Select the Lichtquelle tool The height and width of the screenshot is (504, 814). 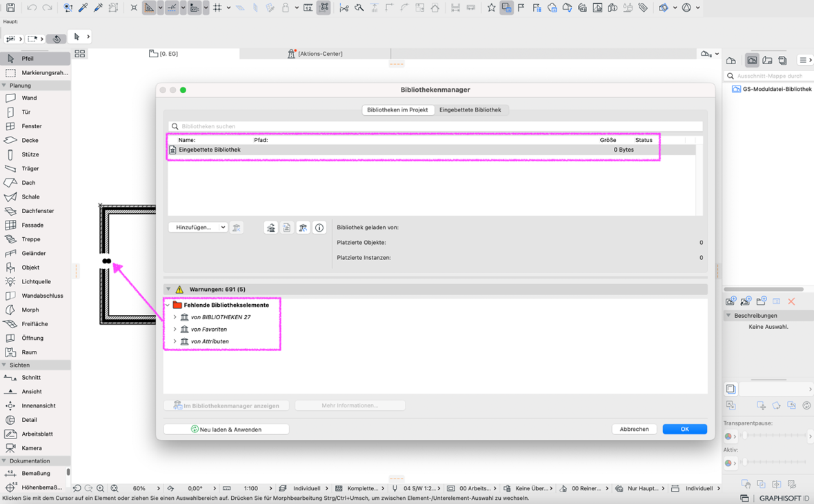35,282
